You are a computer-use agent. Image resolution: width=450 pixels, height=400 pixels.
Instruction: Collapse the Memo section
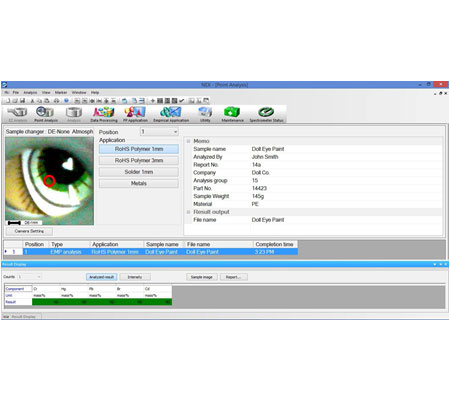[188, 141]
